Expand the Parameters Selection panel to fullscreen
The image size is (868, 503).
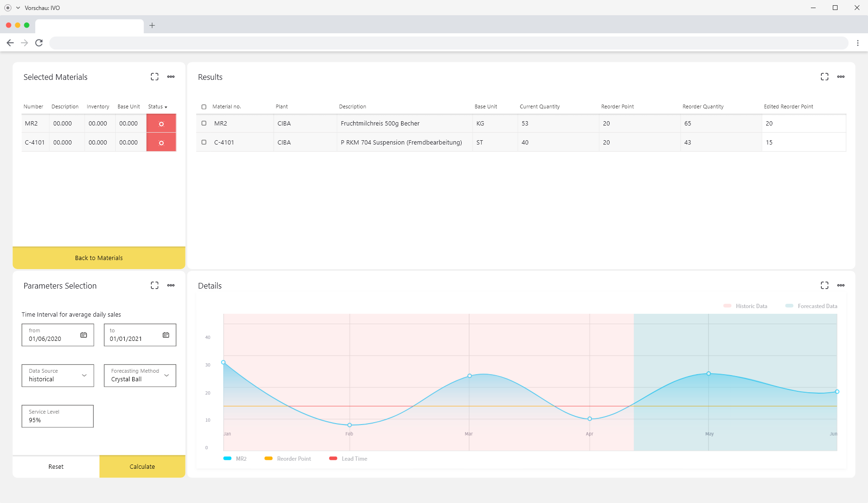[155, 285]
